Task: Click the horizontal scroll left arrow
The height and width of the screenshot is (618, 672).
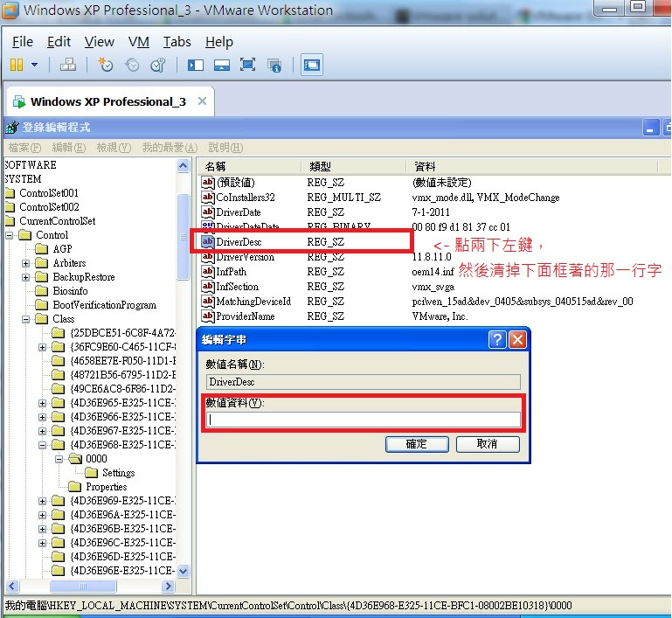Action: click(x=12, y=586)
